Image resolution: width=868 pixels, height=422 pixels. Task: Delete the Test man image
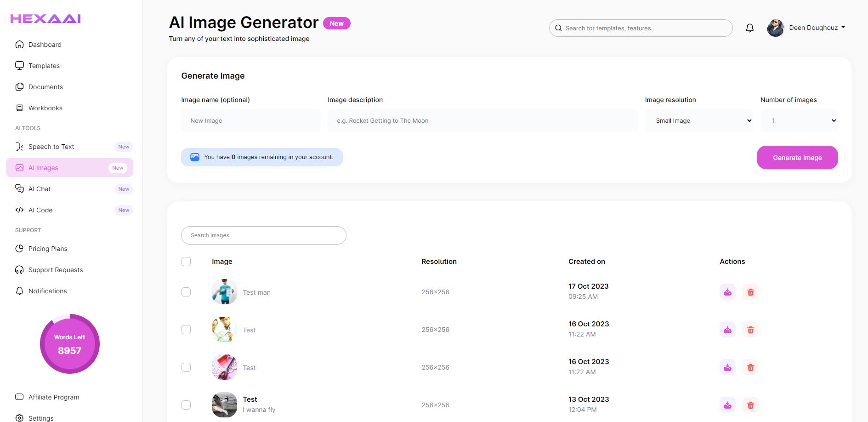pyautogui.click(x=750, y=292)
